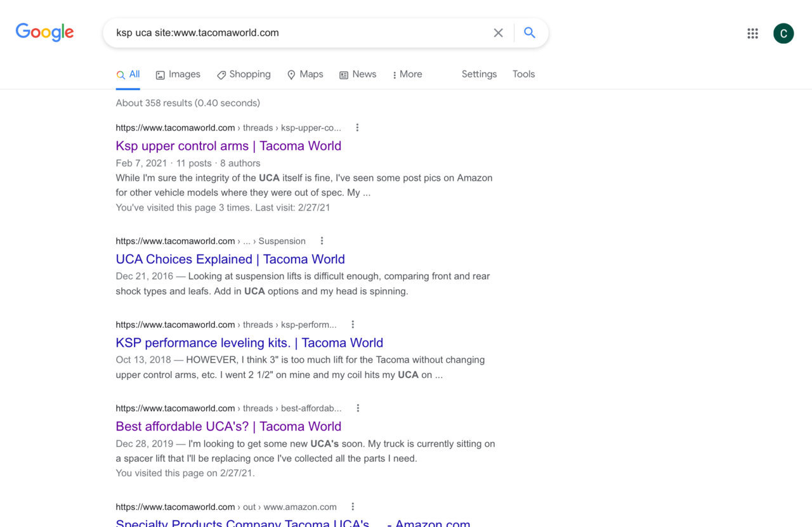This screenshot has width=812, height=527.
Task: Open three-dot menu for Ksp upper control arms result
Action: click(357, 127)
